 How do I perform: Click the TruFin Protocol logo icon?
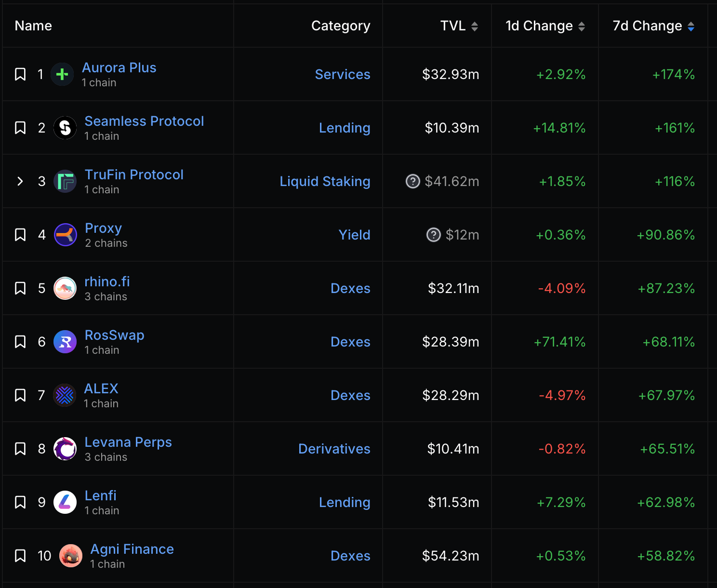[x=65, y=181]
